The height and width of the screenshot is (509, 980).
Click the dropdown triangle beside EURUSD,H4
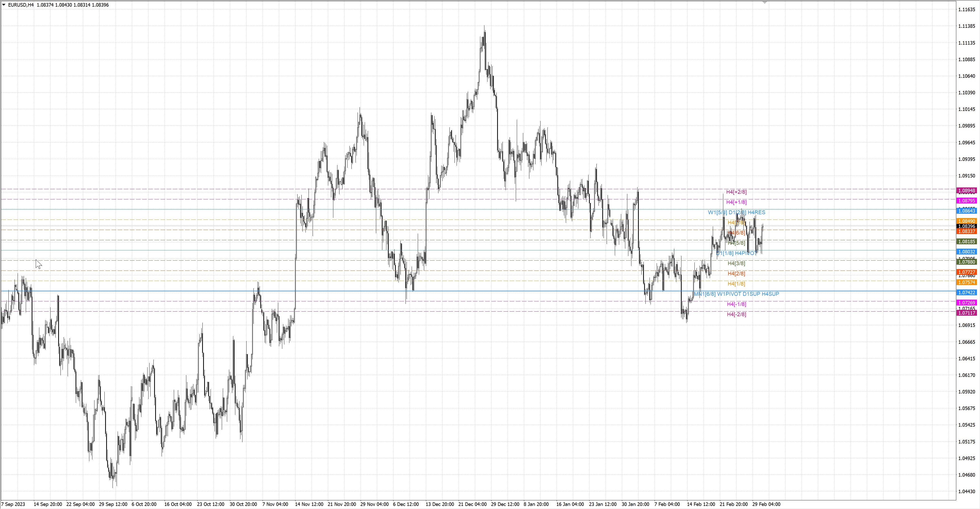[4, 5]
